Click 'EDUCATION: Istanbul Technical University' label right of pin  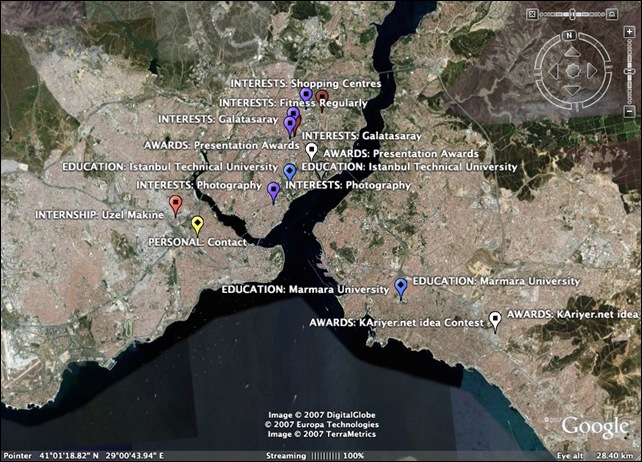[x=409, y=167]
